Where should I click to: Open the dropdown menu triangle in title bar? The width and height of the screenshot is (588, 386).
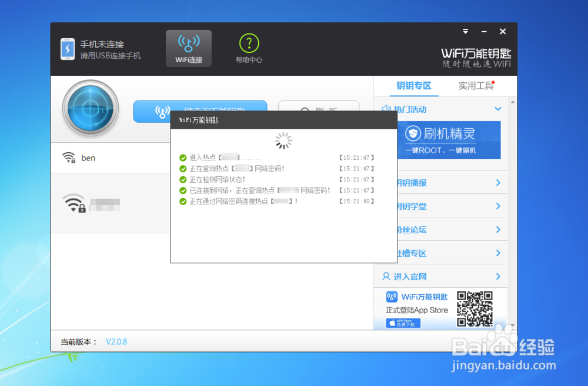coord(465,32)
